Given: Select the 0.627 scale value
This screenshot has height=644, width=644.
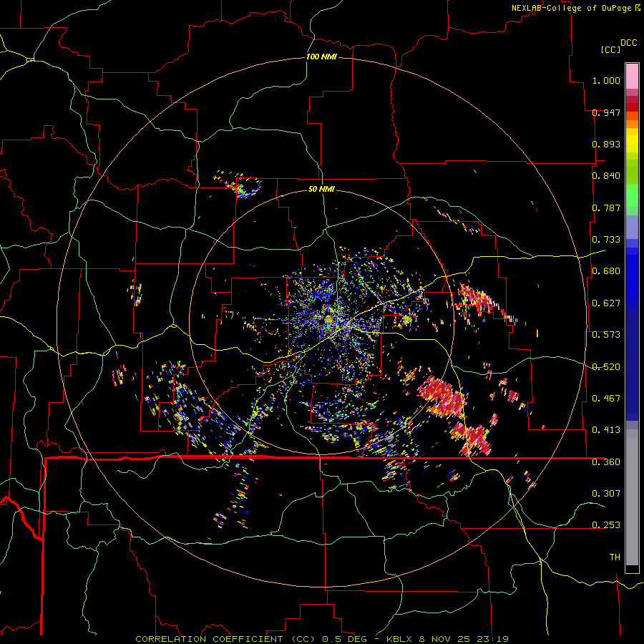Looking at the screenshot, I should coord(606,303).
